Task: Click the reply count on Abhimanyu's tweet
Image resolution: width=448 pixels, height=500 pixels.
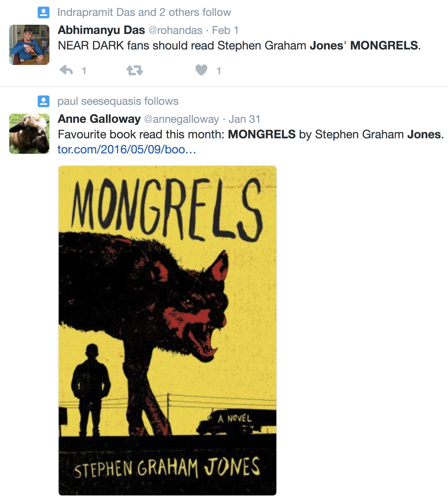Action: [84, 71]
